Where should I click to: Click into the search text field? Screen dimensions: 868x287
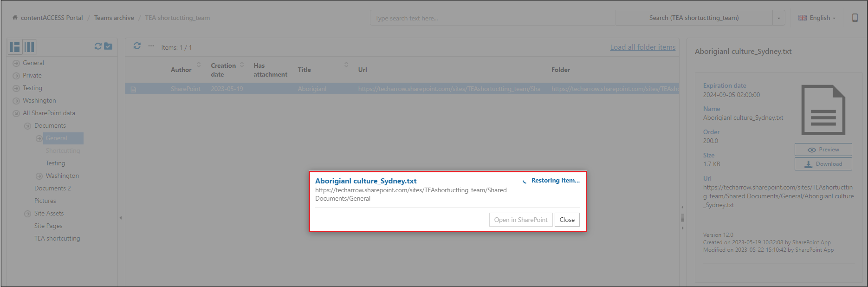point(492,18)
